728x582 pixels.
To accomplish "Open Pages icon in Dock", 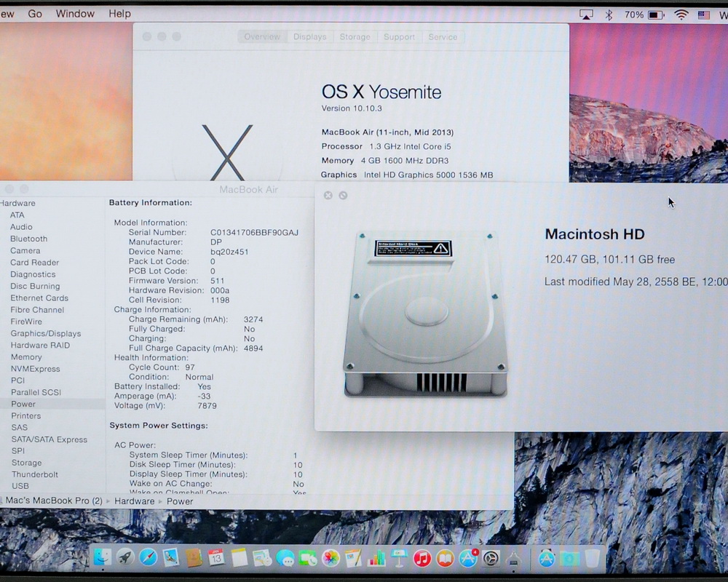I will (353, 558).
